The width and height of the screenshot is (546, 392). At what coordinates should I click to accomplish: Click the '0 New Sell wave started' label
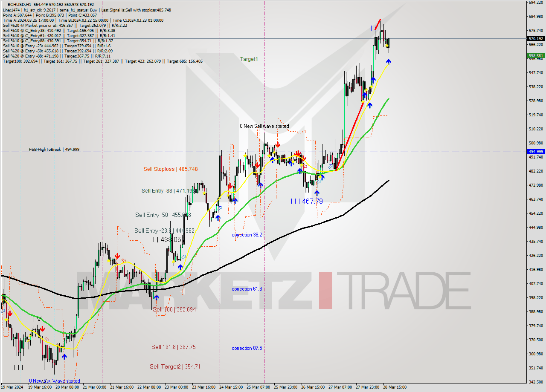click(264, 126)
